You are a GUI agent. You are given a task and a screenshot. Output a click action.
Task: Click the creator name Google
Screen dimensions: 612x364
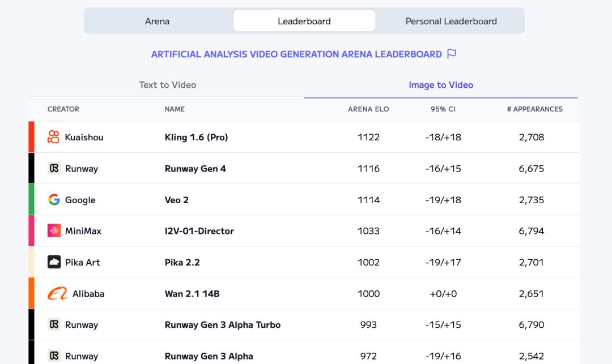tap(80, 200)
